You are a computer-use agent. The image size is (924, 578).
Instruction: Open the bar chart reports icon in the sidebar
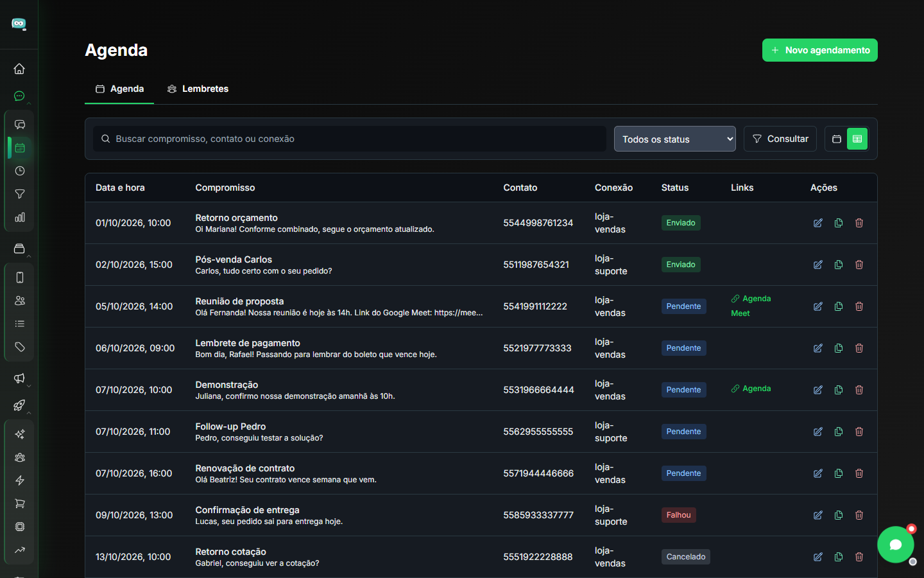tap(20, 217)
